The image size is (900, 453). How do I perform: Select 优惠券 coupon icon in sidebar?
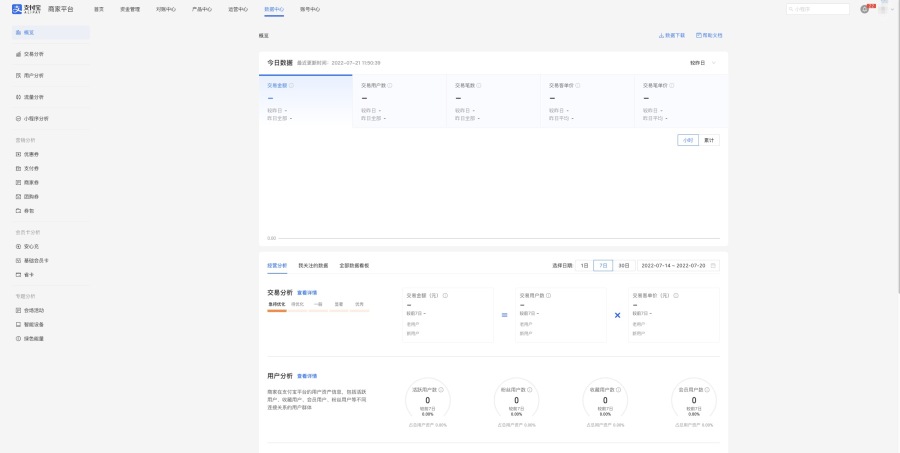[18, 154]
